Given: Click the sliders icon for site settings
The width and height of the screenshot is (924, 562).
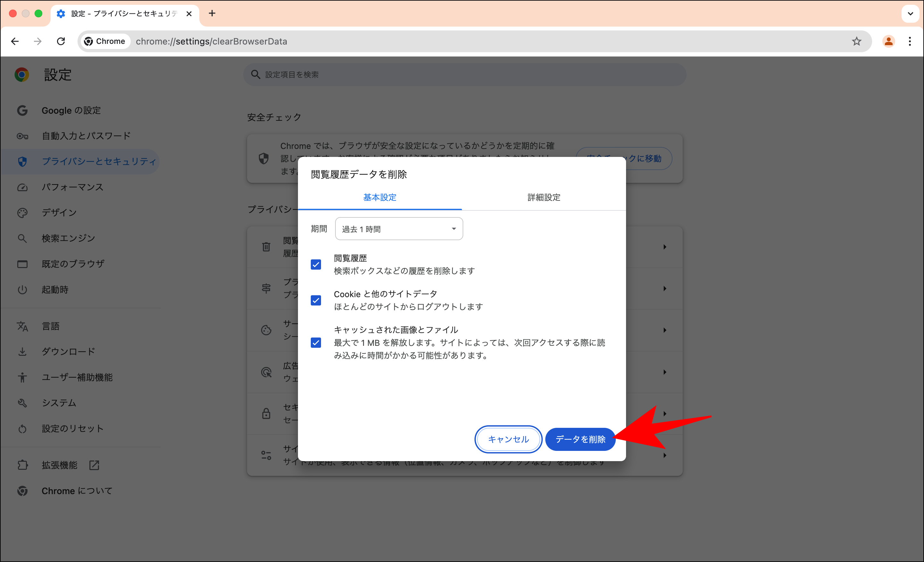Looking at the screenshot, I should (x=266, y=455).
